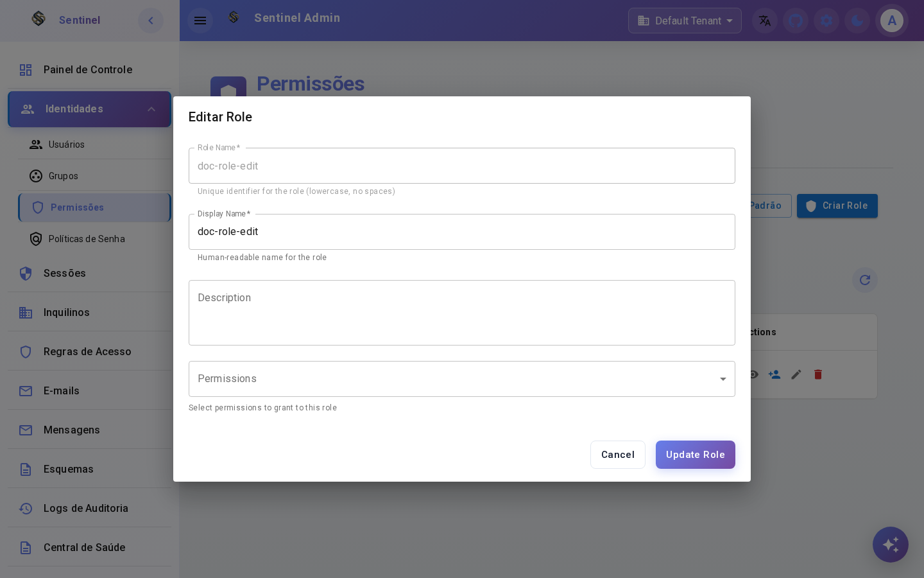The width and height of the screenshot is (924, 578).
Task: Open the Default Tenant dropdown
Action: [685, 21]
